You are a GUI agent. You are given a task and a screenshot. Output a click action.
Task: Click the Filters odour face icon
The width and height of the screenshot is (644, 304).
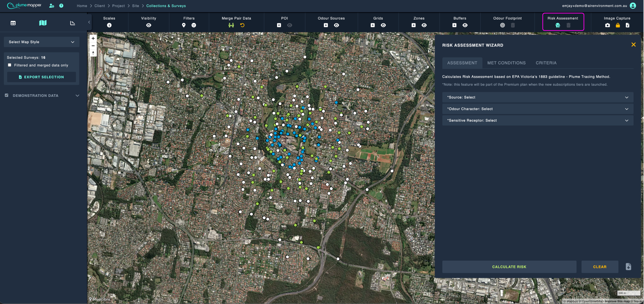point(194,25)
